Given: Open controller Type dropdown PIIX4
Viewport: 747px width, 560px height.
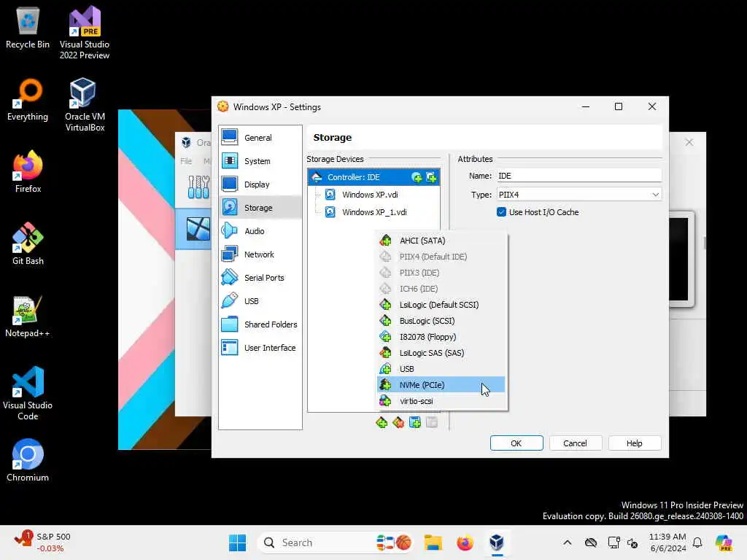Looking at the screenshot, I should tap(578, 194).
